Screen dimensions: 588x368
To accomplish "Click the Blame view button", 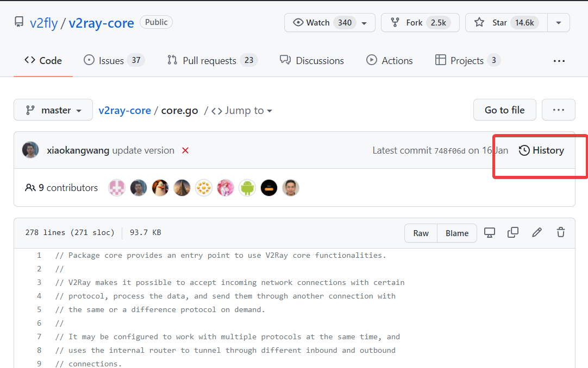I will (457, 233).
